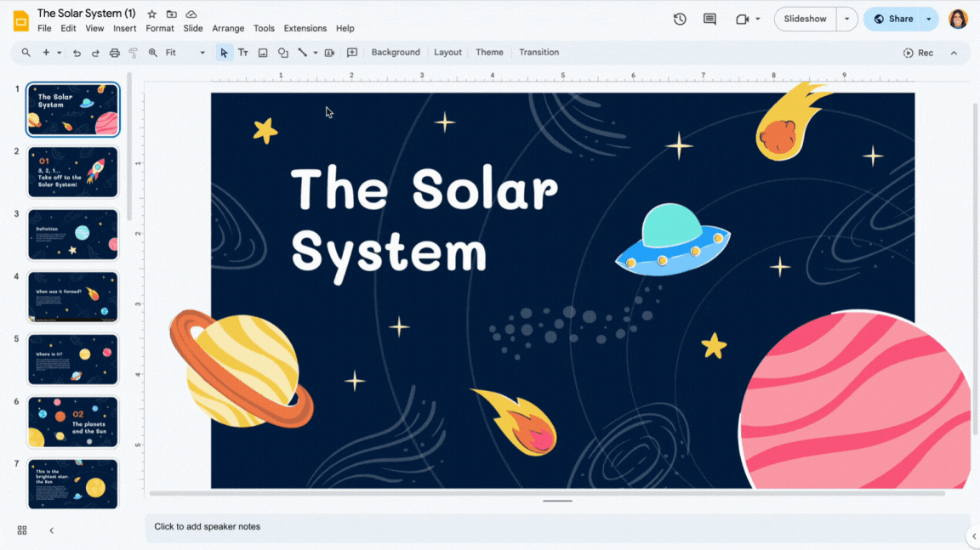Open the Tools menu
The width and height of the screenshot is (980, 550).
264,29
